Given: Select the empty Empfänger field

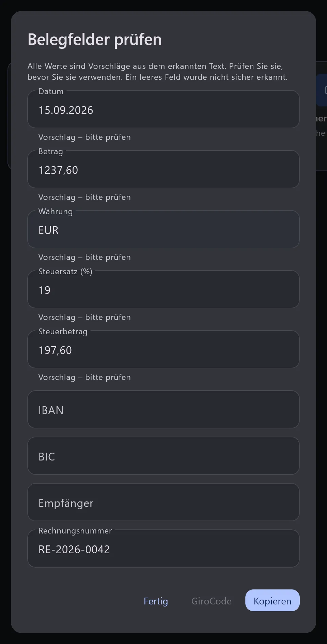Looking at the screenshot, I should click(163, 502).
